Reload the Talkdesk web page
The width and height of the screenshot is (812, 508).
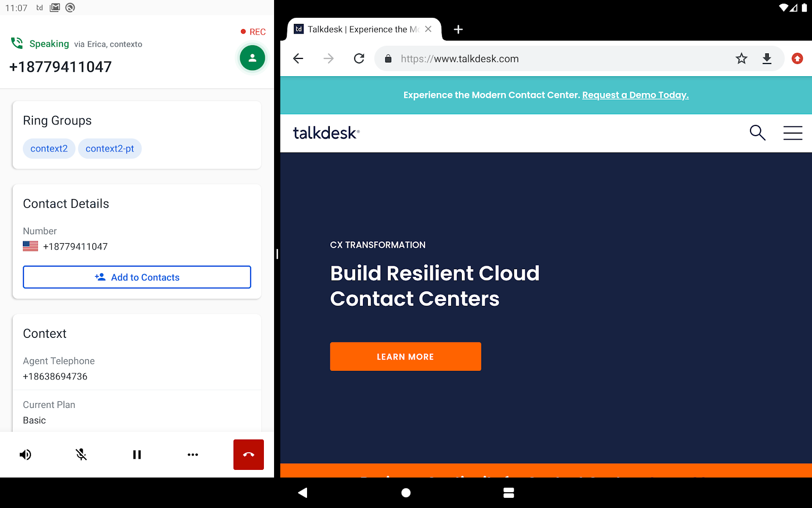point(359,59)
